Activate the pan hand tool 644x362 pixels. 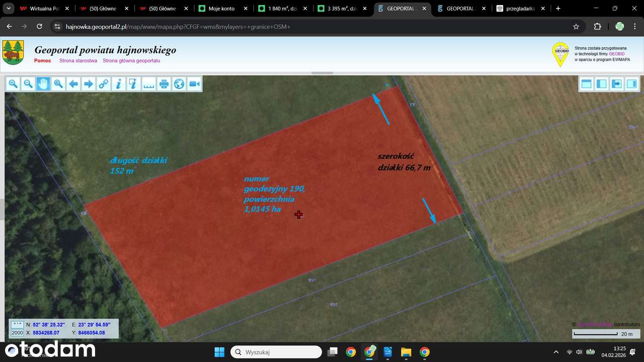(x=43, y=84)
